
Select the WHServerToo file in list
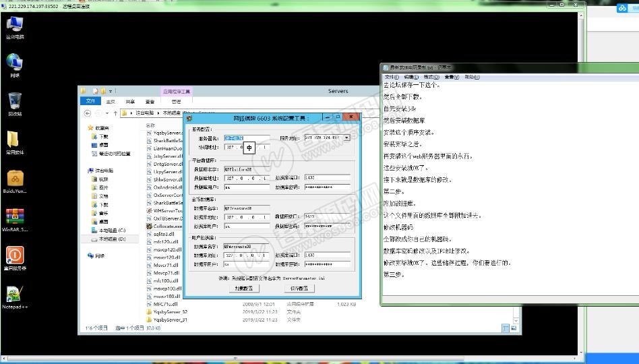tap(164, 211)
